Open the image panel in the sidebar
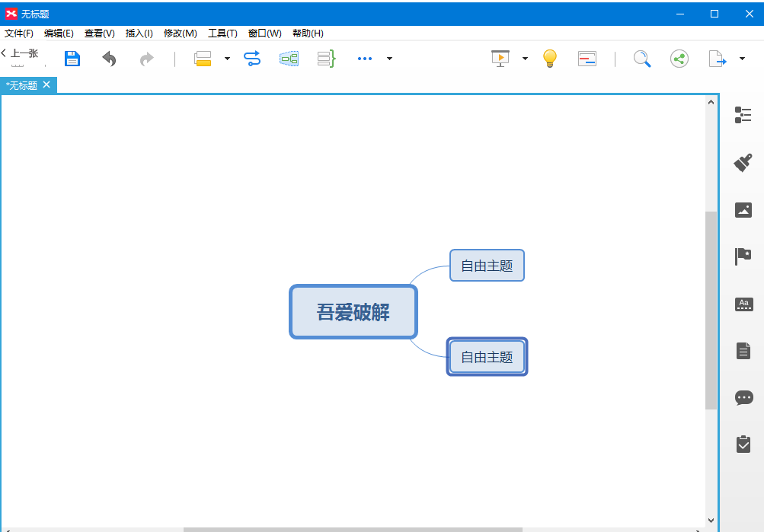Screen dimensions: 764x532 click(743, 210)
